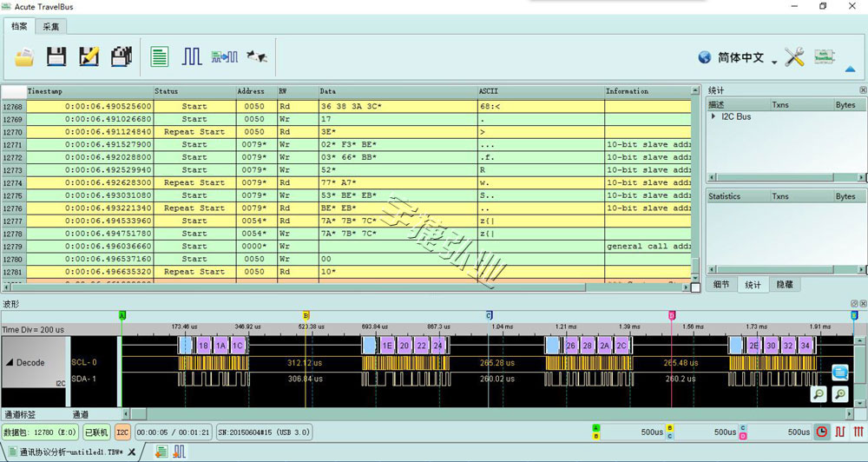
Task: Select the 通讯协议分析-untitled1.TBW document tab
Action: coord(71,452)
